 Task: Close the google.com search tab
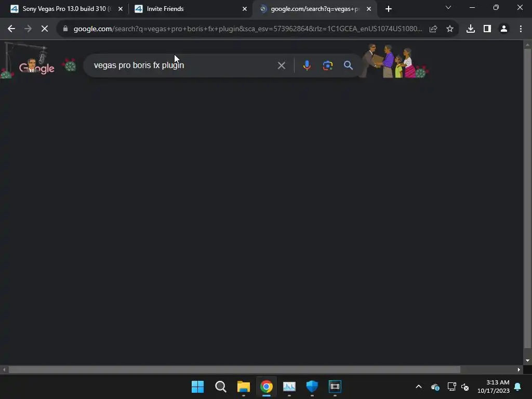click(369, 9)
